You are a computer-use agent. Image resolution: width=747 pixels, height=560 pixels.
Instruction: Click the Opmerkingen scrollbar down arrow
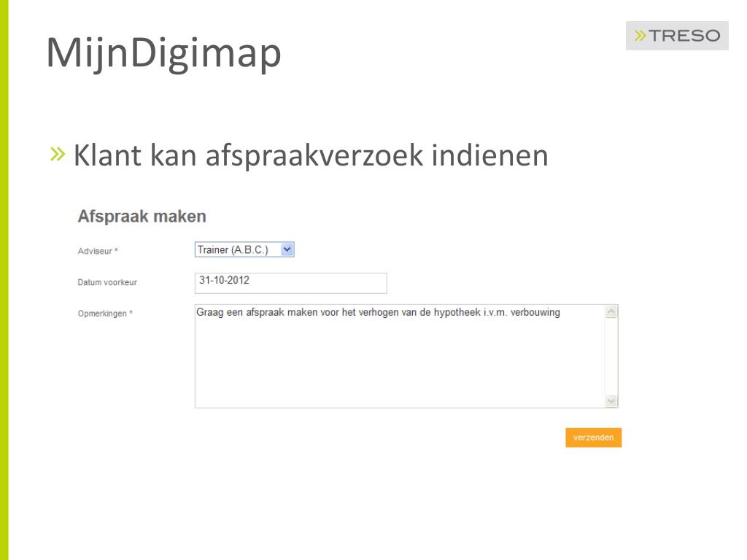tap(611, 401)
